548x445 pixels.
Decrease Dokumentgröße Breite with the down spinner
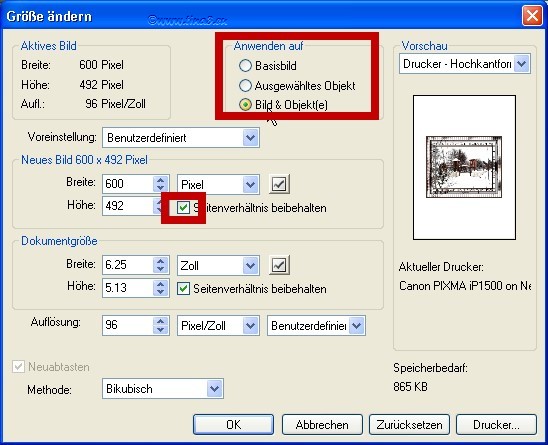pos(160,270)
